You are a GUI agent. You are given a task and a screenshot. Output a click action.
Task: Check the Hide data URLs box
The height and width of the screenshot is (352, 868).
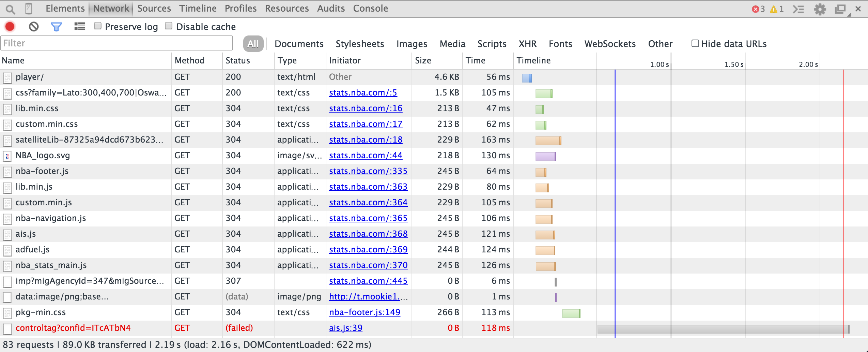pyautogui.click(x=695, y=43)
